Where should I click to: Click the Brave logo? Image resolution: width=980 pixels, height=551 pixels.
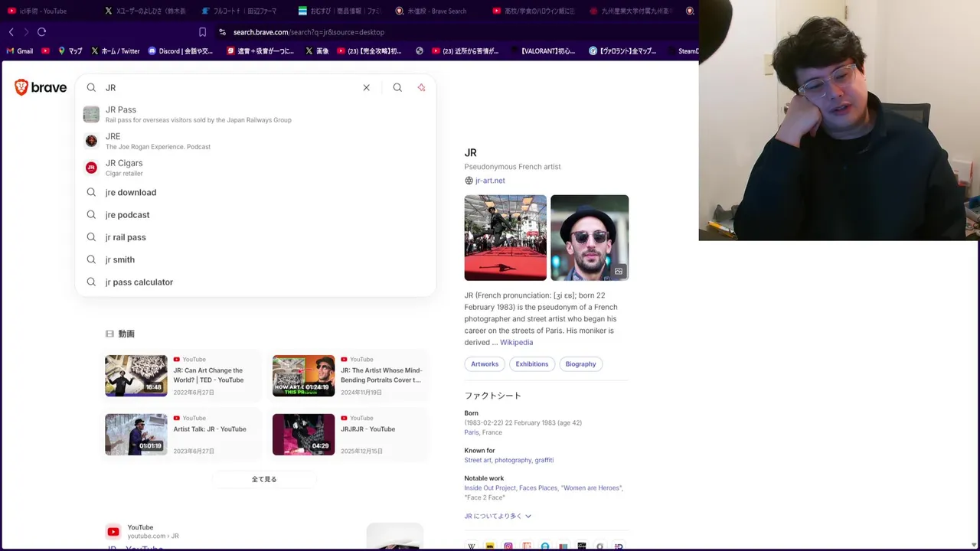coord(41,87)
